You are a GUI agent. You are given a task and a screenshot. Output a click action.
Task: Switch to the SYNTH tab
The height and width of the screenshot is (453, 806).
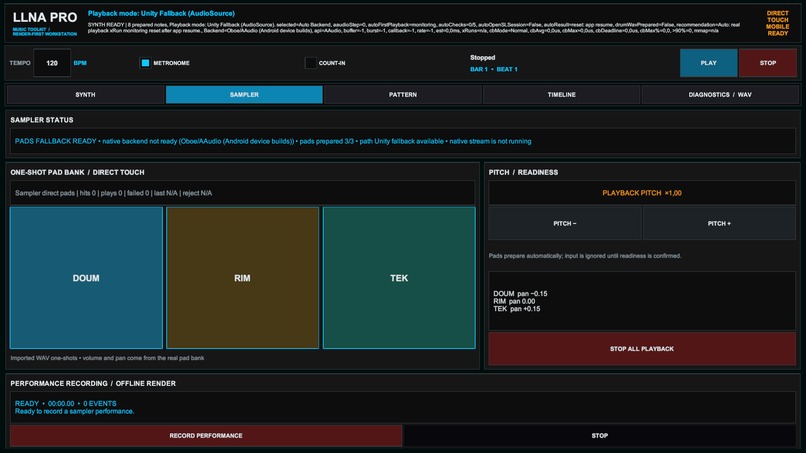pyautogui.click(x=85, y=95)
